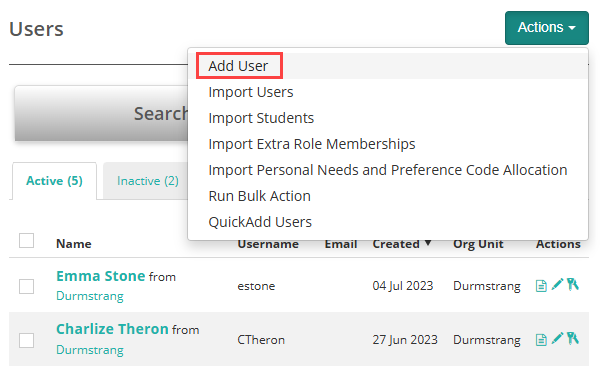This screenshot has width=600, height=372.
Task: Open Emma Stone's user profile link
Action: [x=101, y=276]
